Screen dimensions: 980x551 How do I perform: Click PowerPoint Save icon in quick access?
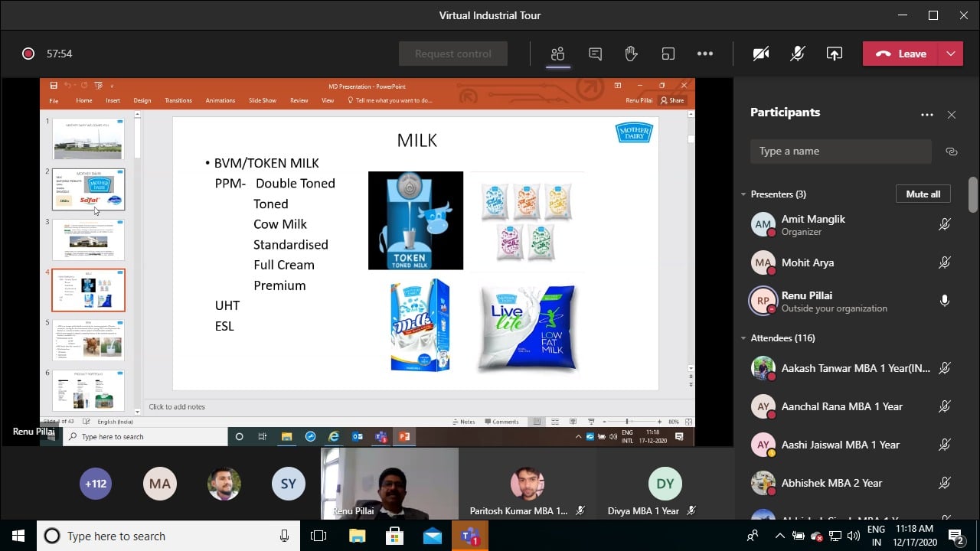pyautogui.click(x=54, y=86)
